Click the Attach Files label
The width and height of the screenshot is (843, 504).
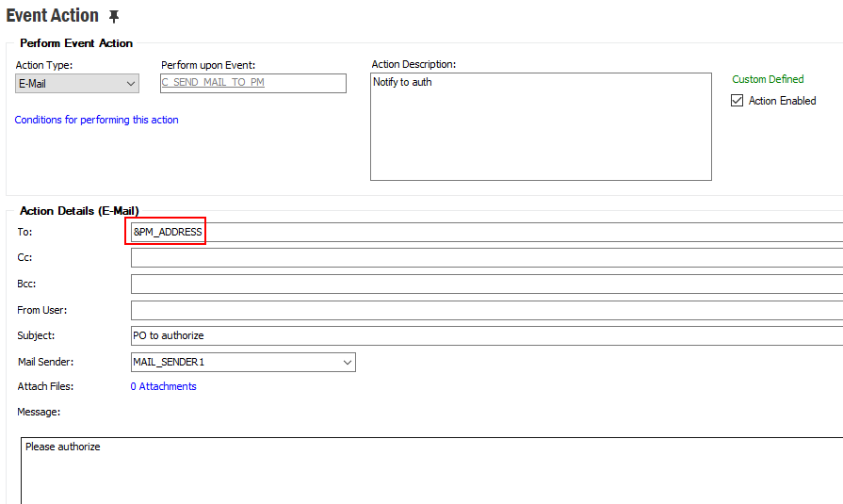46,386
